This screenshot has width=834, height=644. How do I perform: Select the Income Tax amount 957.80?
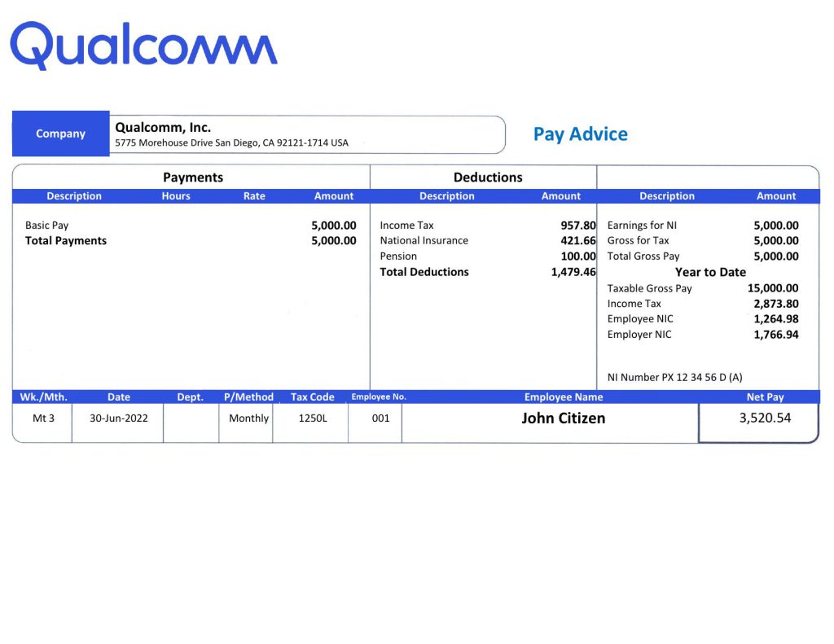pyautogui.click(x=577, y=226)
